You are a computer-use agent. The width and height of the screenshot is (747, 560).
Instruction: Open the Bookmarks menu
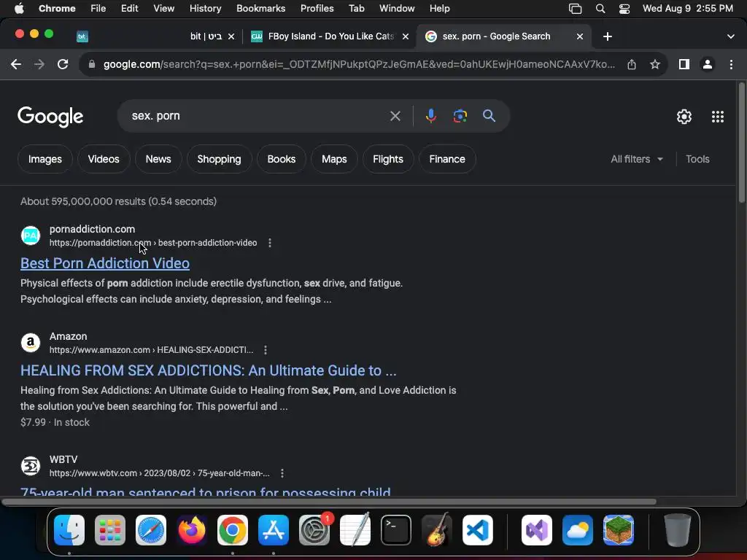[x=260, y=9]
